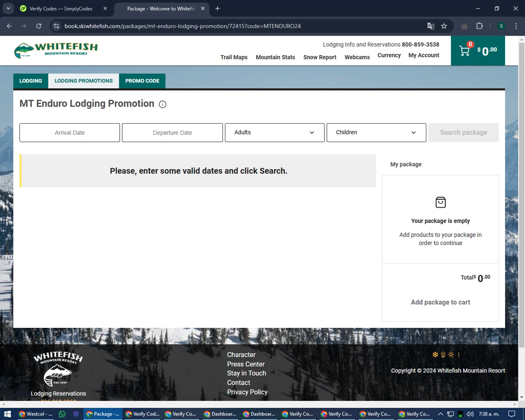The width and height of the screenshot is (525, 420).
Task: Open the volume control in system tray
Action: (x=470, y=414)
